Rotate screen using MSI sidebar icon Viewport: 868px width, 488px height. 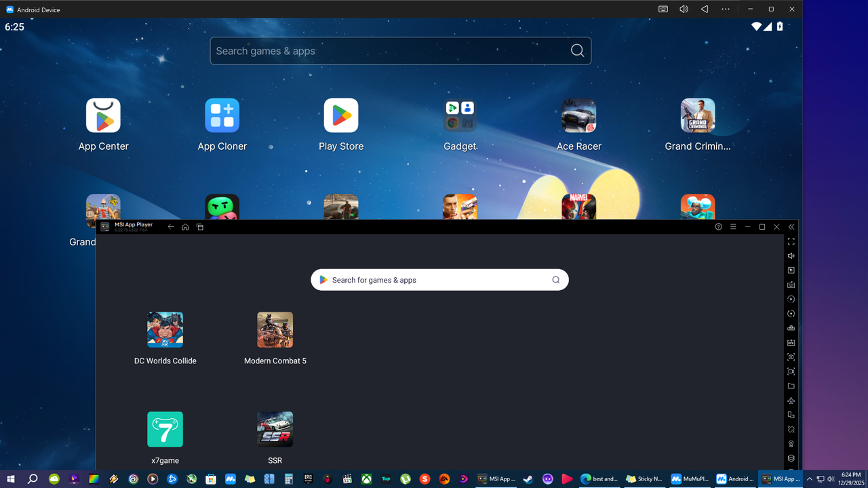tap(791, 415)
